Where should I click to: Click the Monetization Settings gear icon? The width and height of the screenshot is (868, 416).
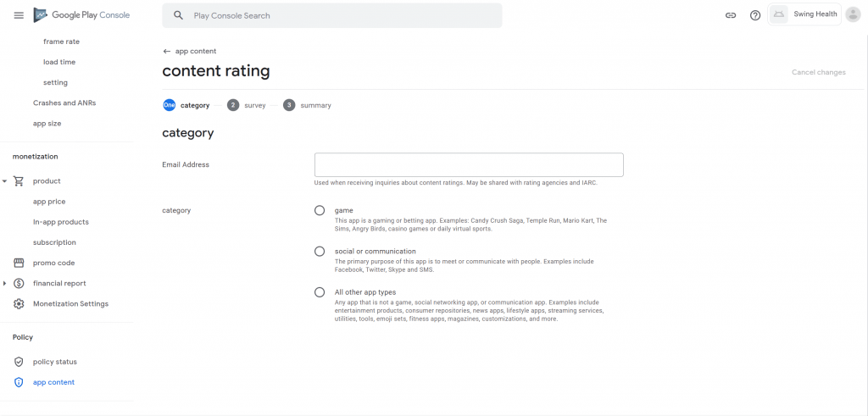click(19, 303)
